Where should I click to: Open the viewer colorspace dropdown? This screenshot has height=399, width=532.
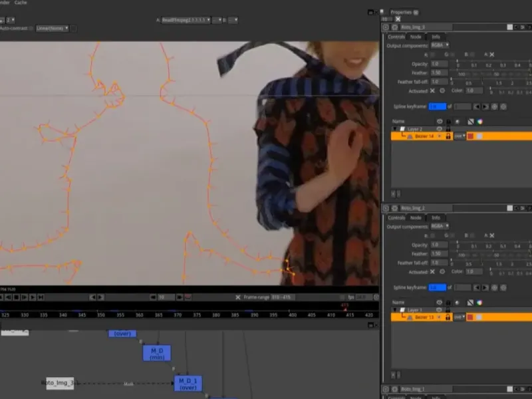click(53, 28)
